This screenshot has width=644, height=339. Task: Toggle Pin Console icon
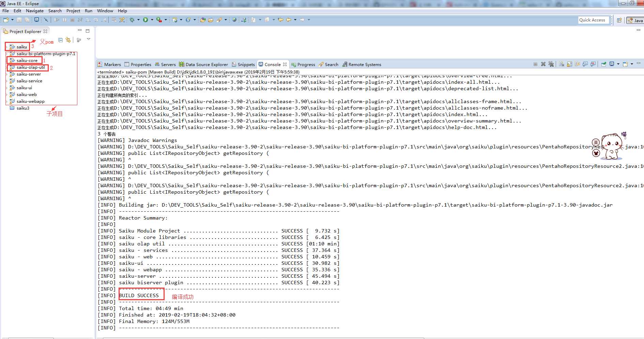[603, 64]
